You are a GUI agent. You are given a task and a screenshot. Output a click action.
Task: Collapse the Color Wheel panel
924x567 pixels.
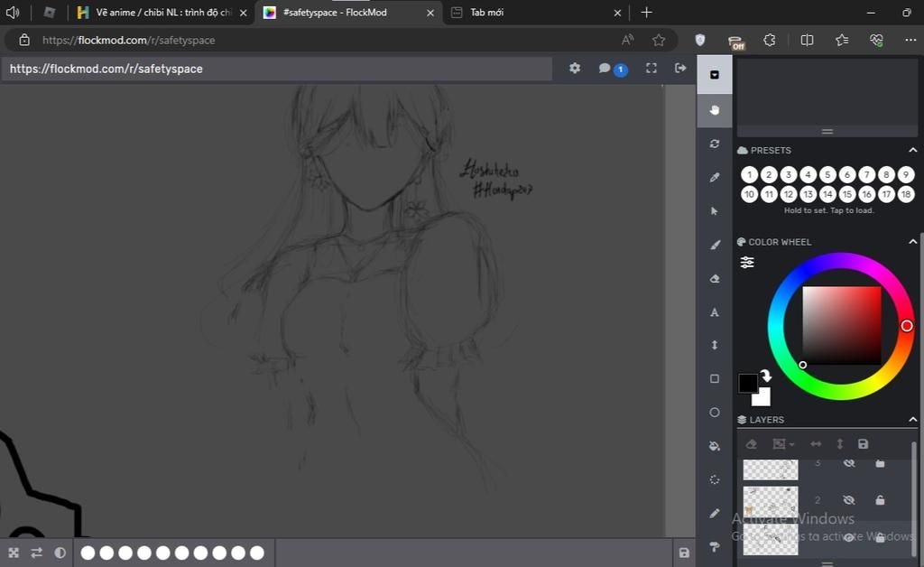click(913, 242)
